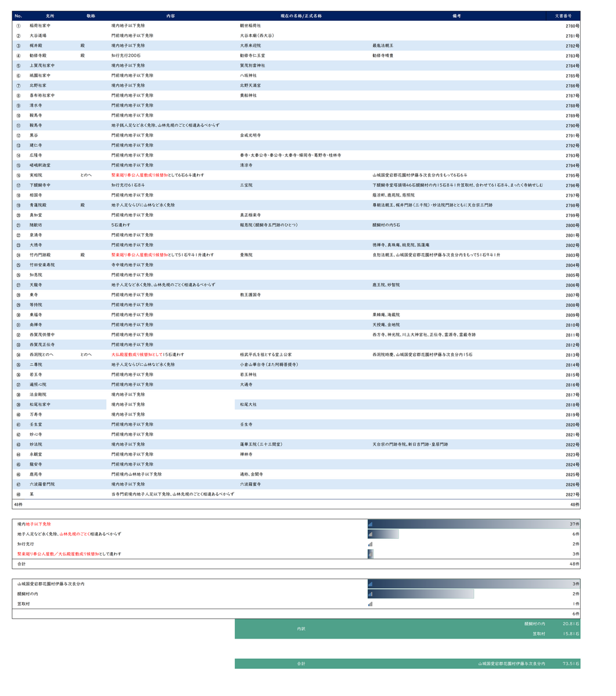Select the 合計 label beside the 48件 total
This screenshot has height=696, width=616.
(21, 564)
